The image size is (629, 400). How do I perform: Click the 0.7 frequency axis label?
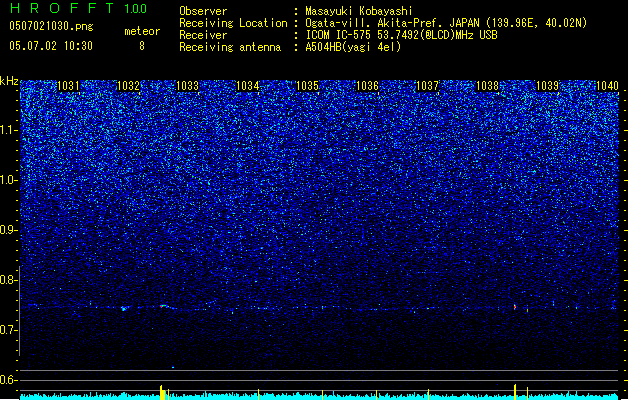point(8,330)
